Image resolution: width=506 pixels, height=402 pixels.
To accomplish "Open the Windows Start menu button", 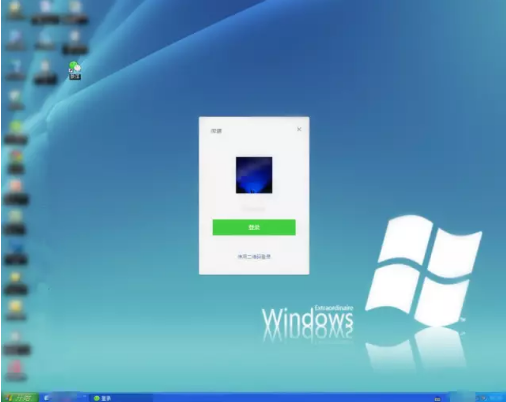I will click(20, 398).
